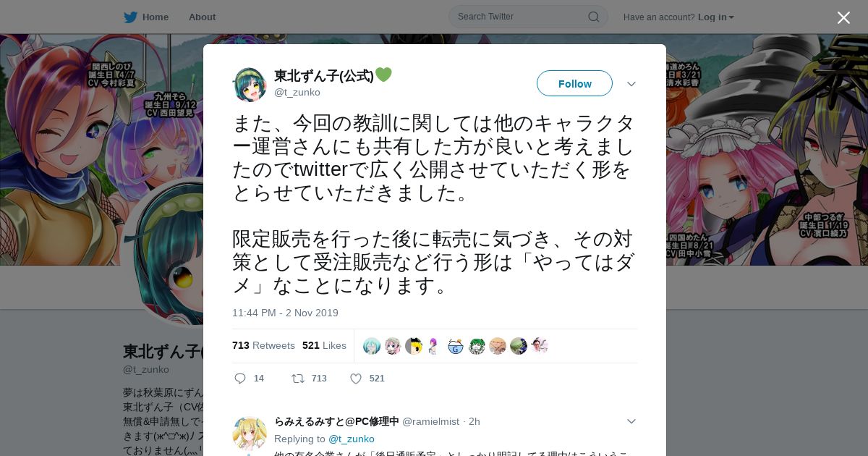The image size is (868, 456).
Task: Follow the @t_zunko account
Action: tap(574, 83)
